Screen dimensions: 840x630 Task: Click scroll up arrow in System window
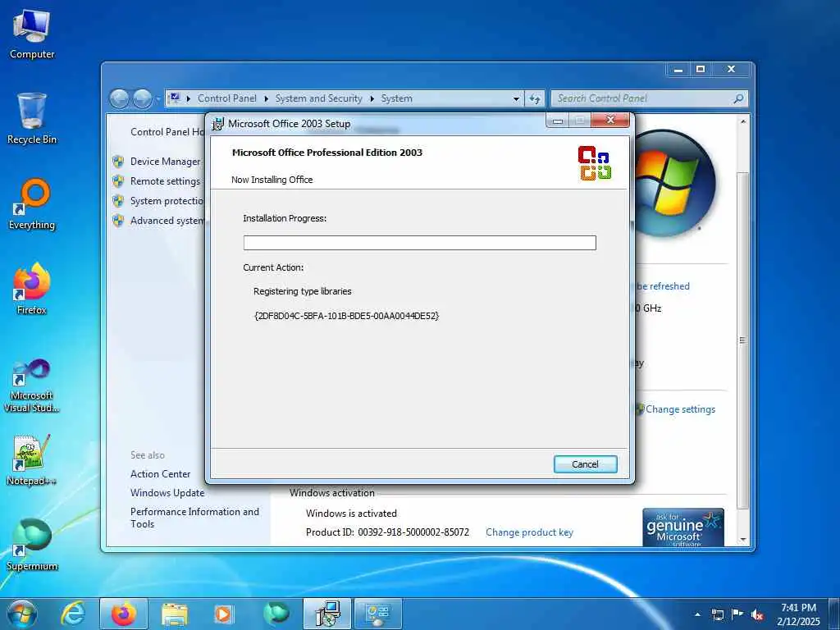(x=742, y=121)
